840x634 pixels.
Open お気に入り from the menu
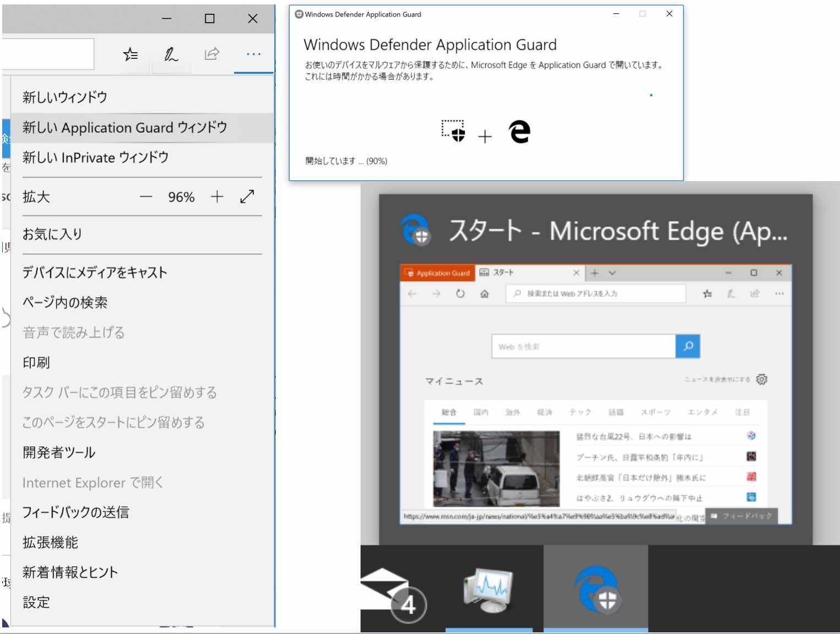tap(142, 234)
